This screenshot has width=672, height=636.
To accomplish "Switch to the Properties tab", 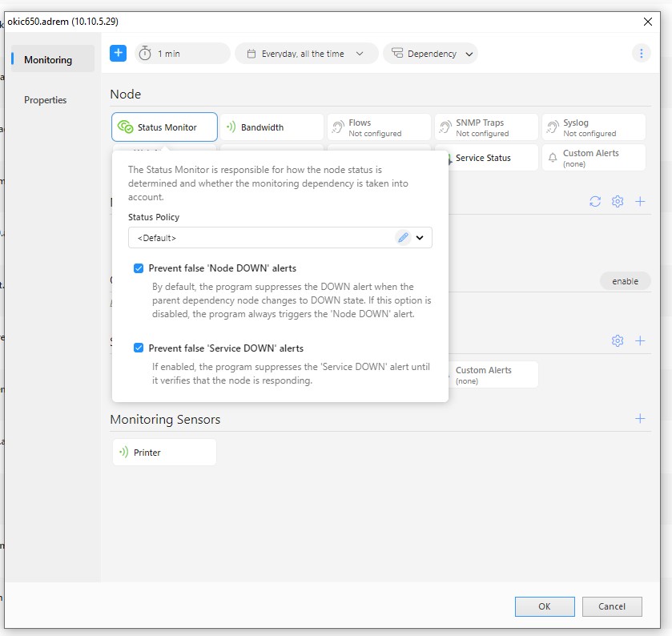I will pyautogui.click(x=46, y=99).
